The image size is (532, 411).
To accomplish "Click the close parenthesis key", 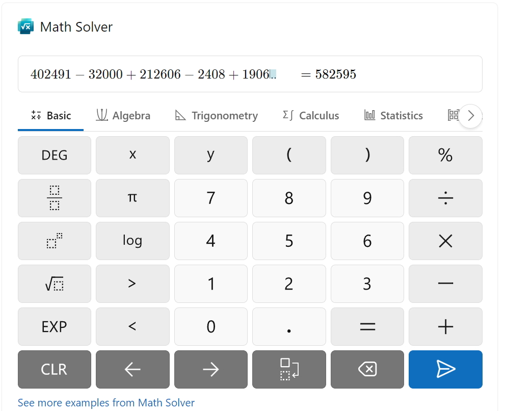I will (367, 155).
